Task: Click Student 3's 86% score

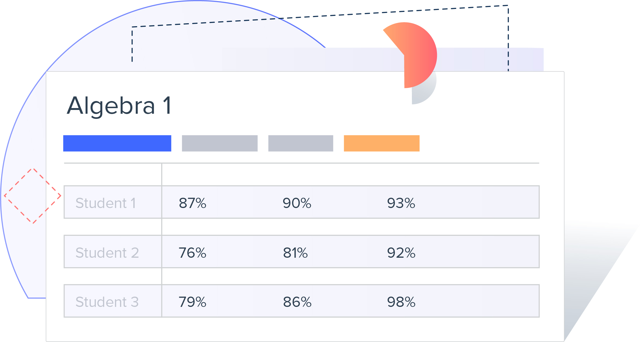Action: click(297, 302)
